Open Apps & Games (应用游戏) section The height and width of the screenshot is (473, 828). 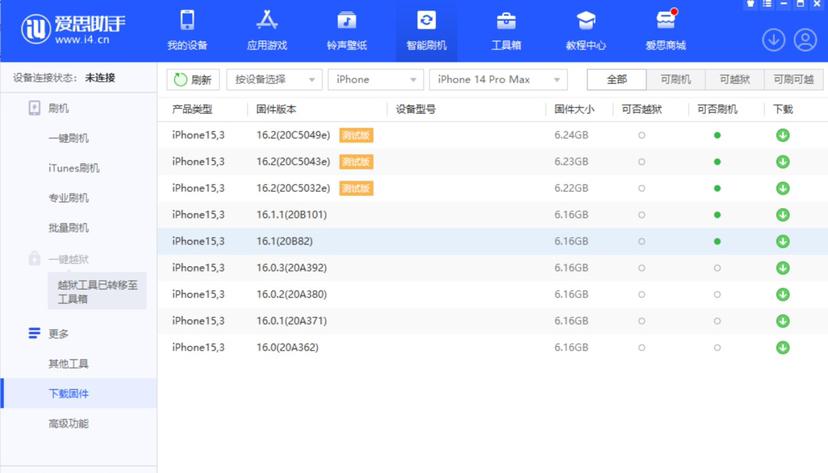pos(267,31)
